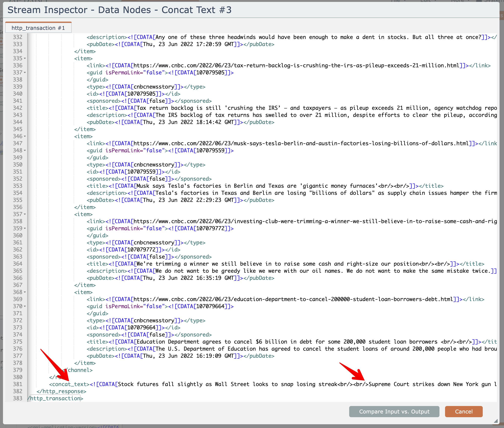This screenshot has height=428, width=504.
Task: Click the Compare Input vs. Output button
Action: [x=394, y=411]
